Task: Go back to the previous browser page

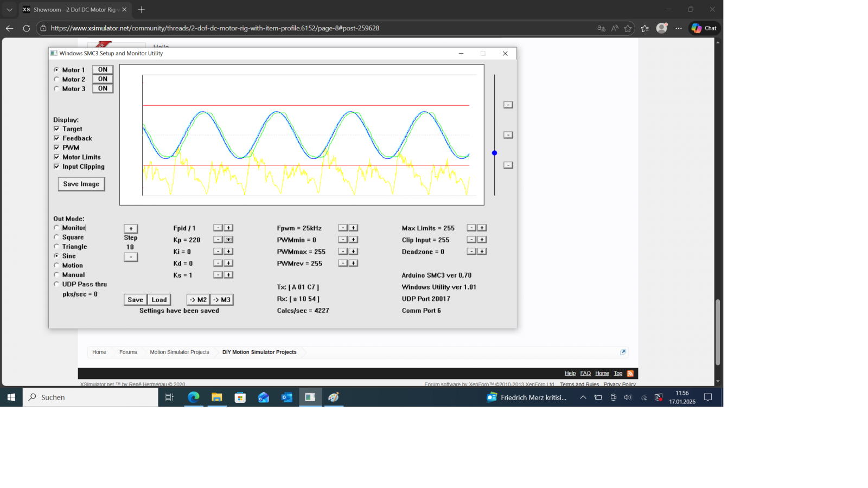Action: tap(10, 28)
